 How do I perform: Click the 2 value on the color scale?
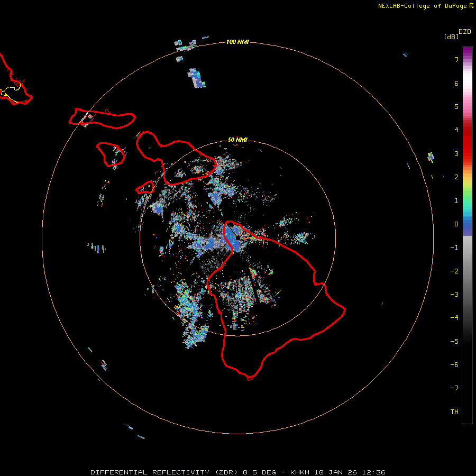(x=456, y=177)
